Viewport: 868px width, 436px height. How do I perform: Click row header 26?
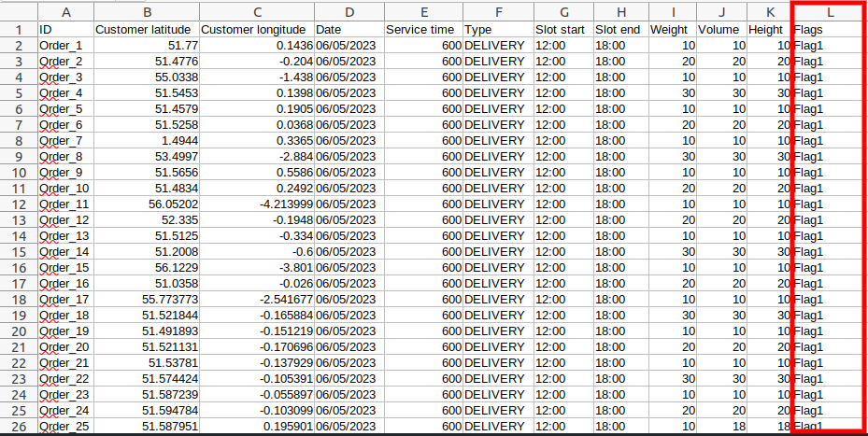(18, 426)
